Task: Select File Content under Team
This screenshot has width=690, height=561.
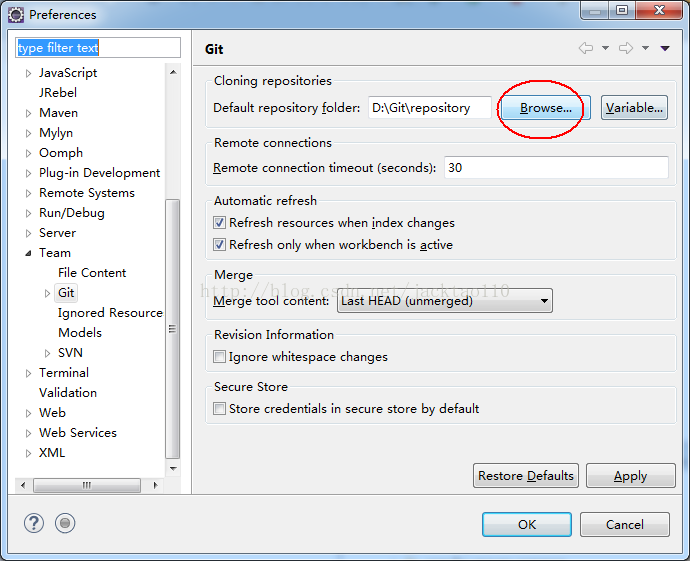Action: click(92, 273)
